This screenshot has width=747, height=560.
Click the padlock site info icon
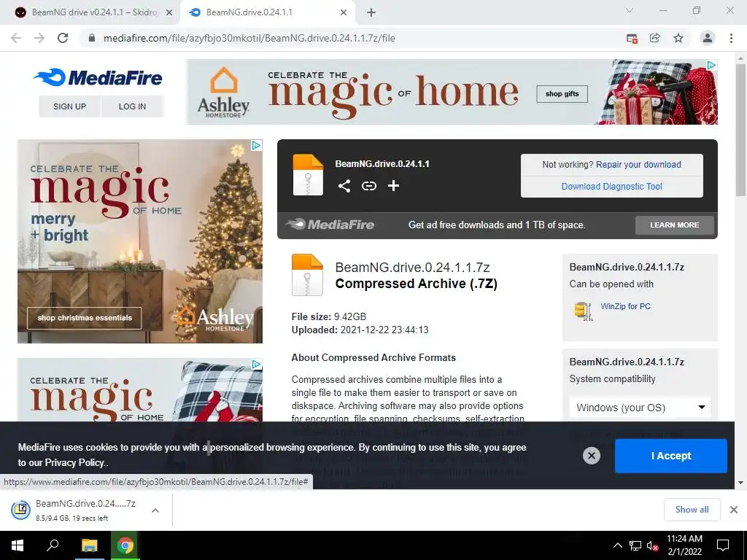[92, 38]
